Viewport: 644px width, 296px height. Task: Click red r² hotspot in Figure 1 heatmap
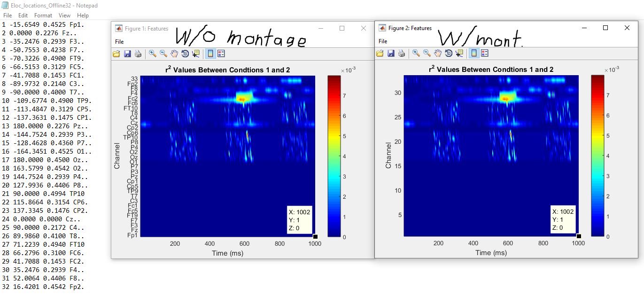tap(242, 99)
